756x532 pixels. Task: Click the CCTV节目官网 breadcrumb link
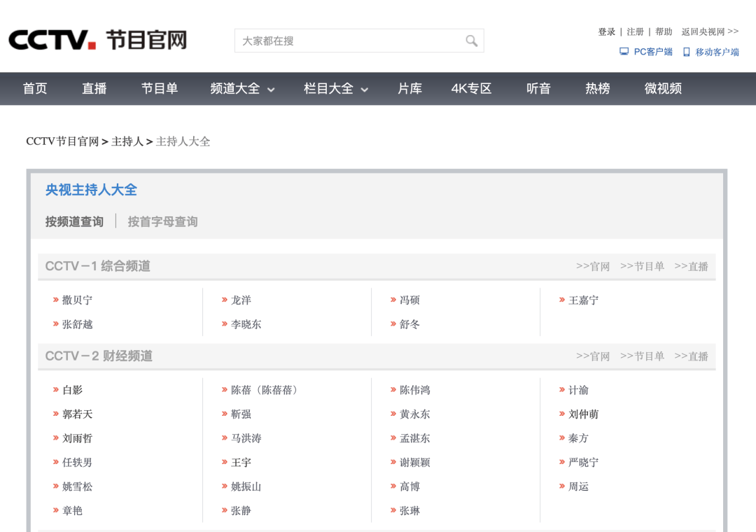click(x=62, y=141)
